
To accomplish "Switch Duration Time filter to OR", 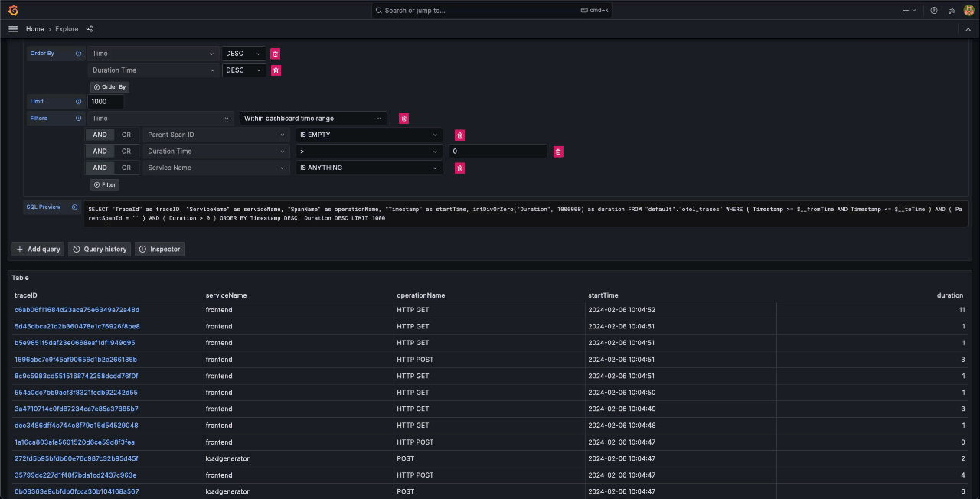I will [126, 152].
